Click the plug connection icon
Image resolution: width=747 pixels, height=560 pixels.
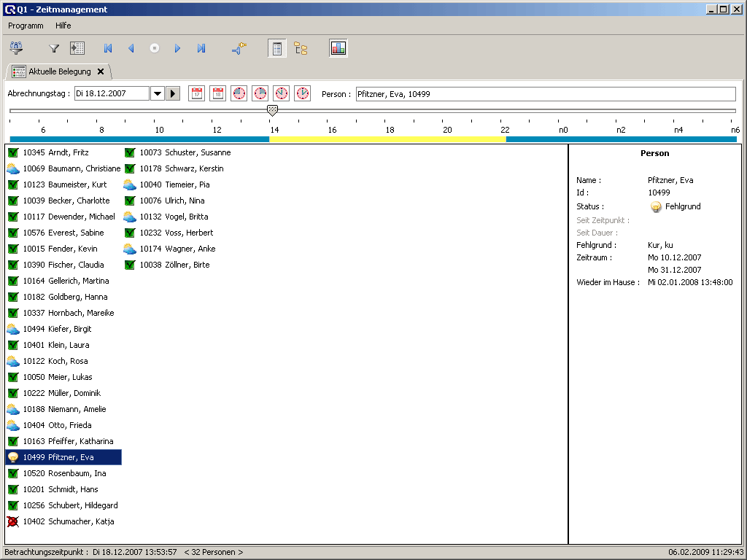point(239,48)
